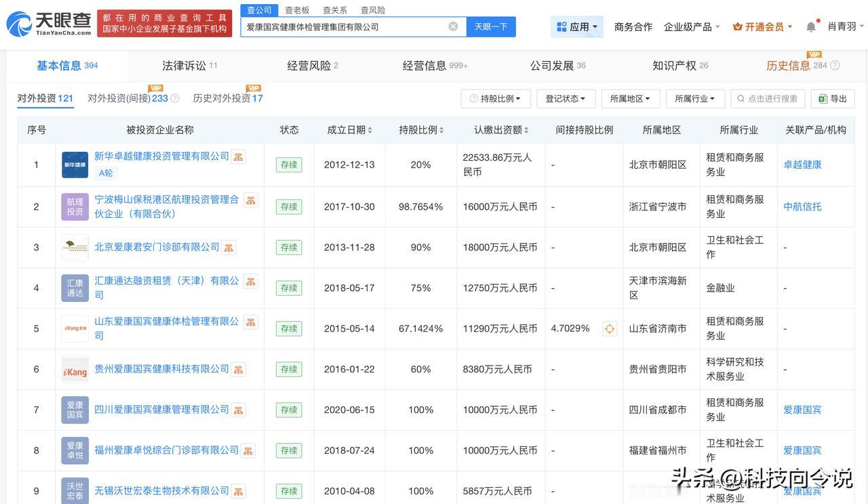Open the 商务合作 link

[x=633, y=26]
